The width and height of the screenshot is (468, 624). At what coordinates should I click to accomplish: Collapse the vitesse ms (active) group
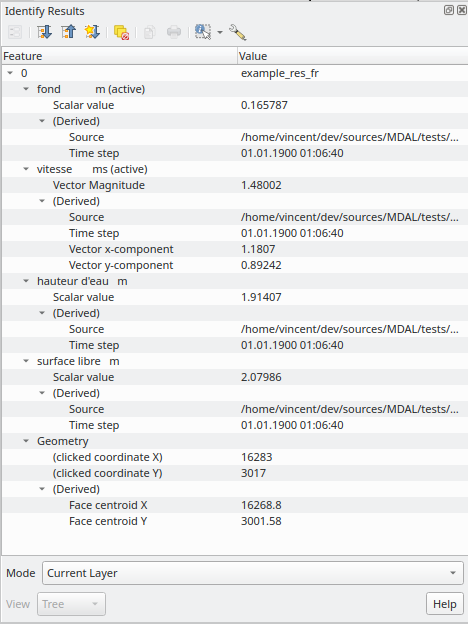(x=26, y=169)
